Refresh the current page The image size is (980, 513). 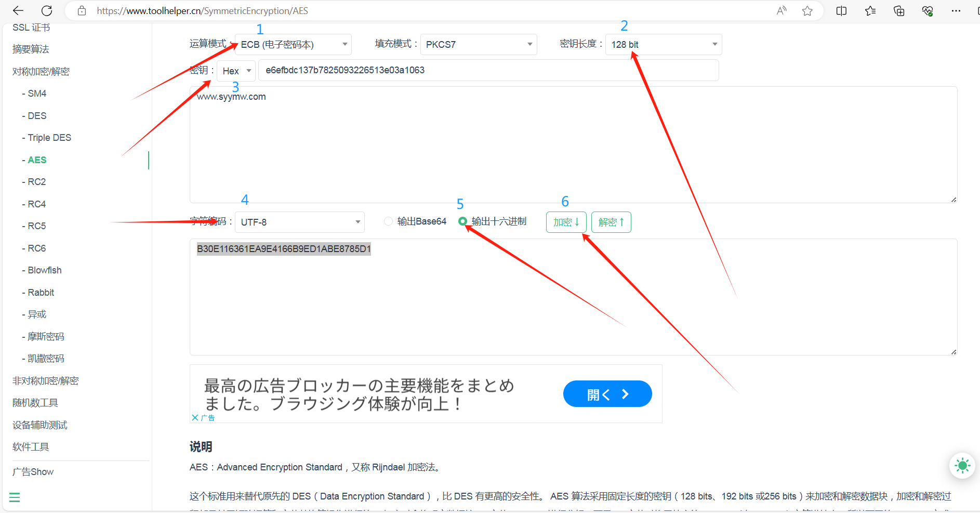47,10
